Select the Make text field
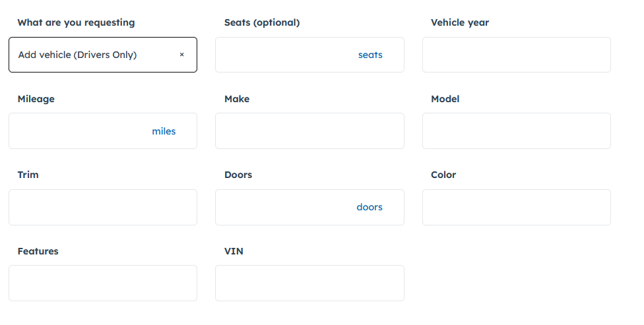The height and width of the screenshot is (325, 644). 309,131
